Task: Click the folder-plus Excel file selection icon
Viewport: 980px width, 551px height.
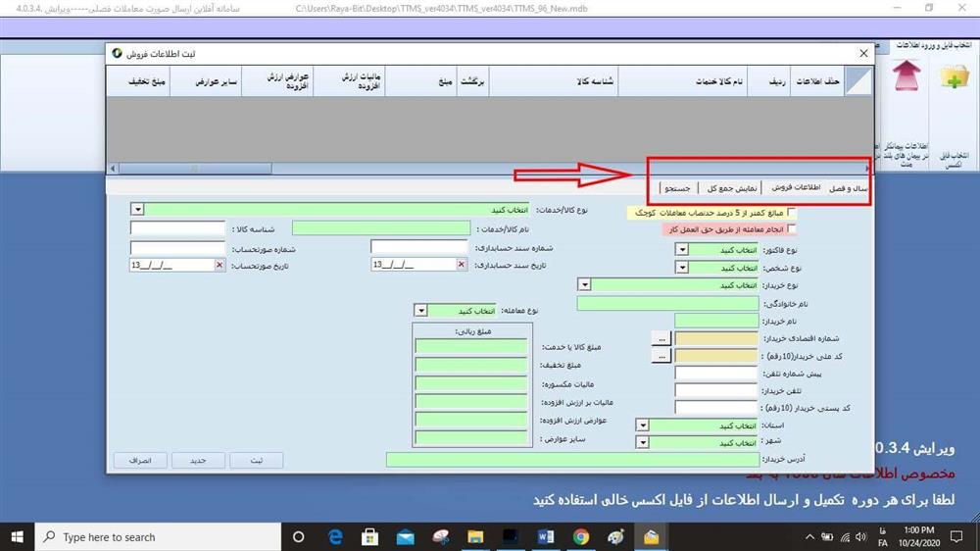Action: click(x=955, y=76)
